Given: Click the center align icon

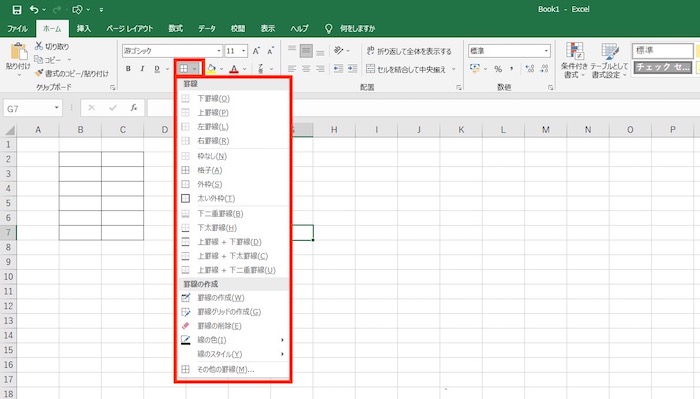Looking at the screenshot, I should tap(306, 69).
